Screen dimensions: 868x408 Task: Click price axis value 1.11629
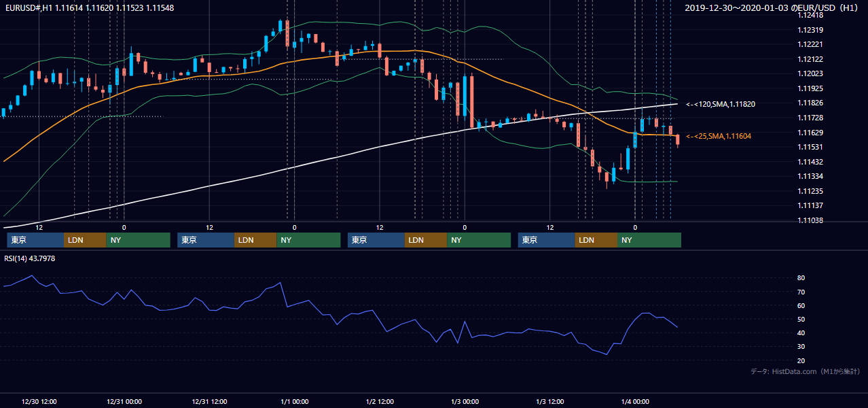[x=810, y=133]
